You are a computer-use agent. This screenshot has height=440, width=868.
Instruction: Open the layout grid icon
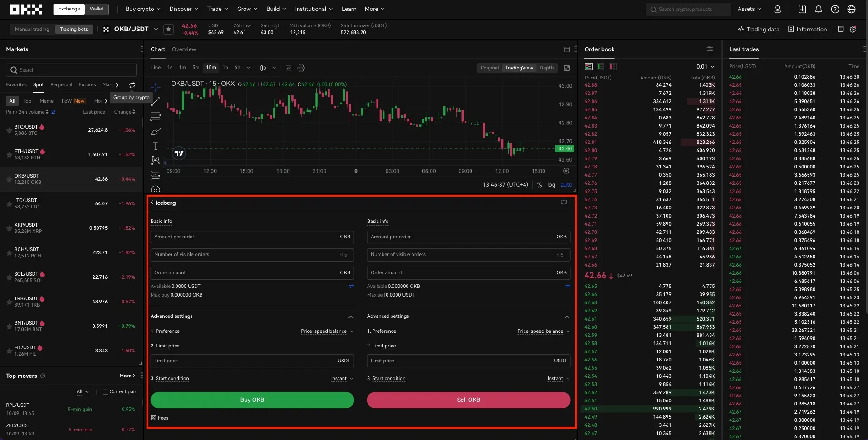[x=840, y=29]
